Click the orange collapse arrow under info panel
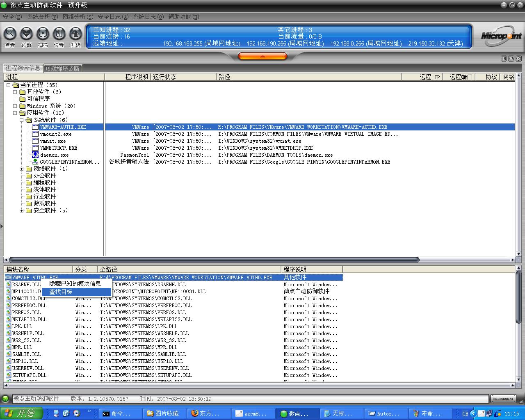The image size is (525, 420). coord(262,56)
